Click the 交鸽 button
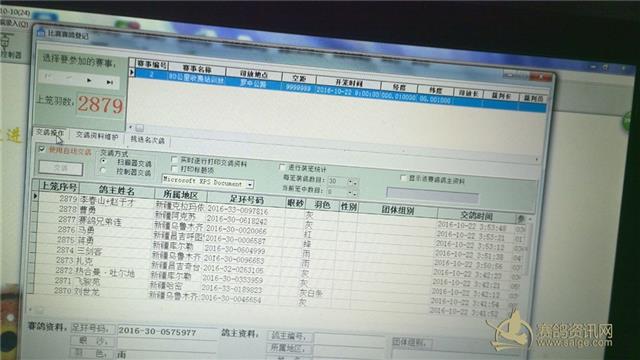640x360 pixels. click(x=61, y=168)
